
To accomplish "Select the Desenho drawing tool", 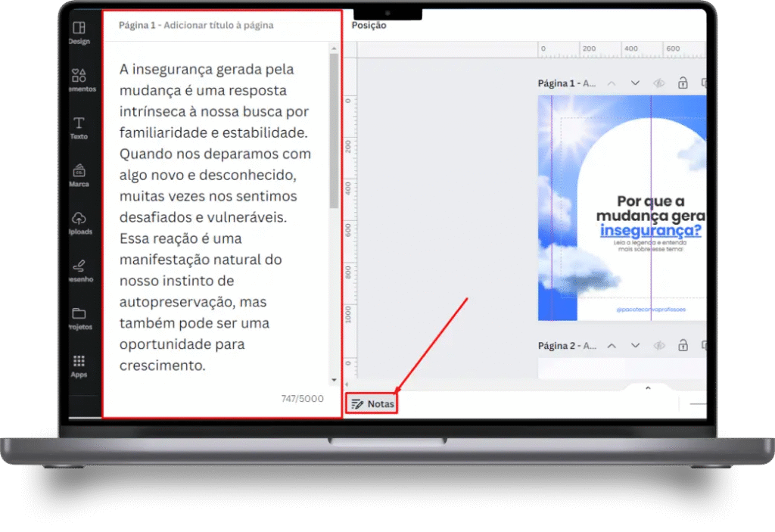I will coord(79,270).
